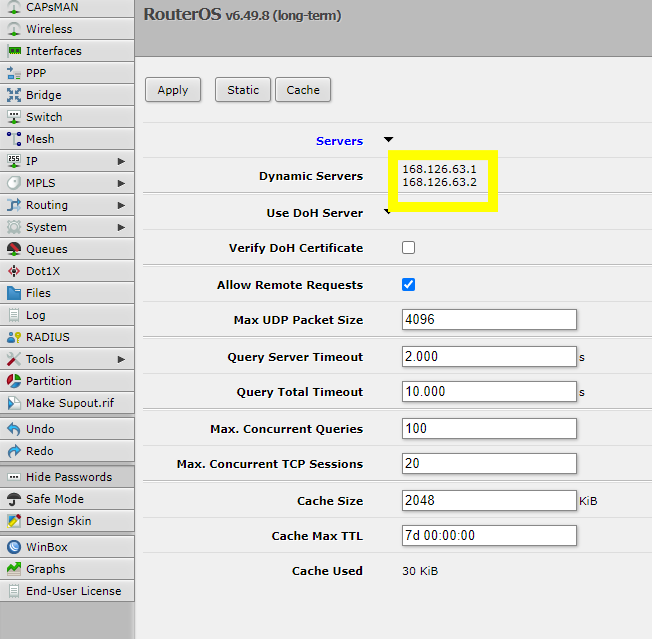Open the Queues menu item
This screenshot has height=639, width=652.
point(67,249)
